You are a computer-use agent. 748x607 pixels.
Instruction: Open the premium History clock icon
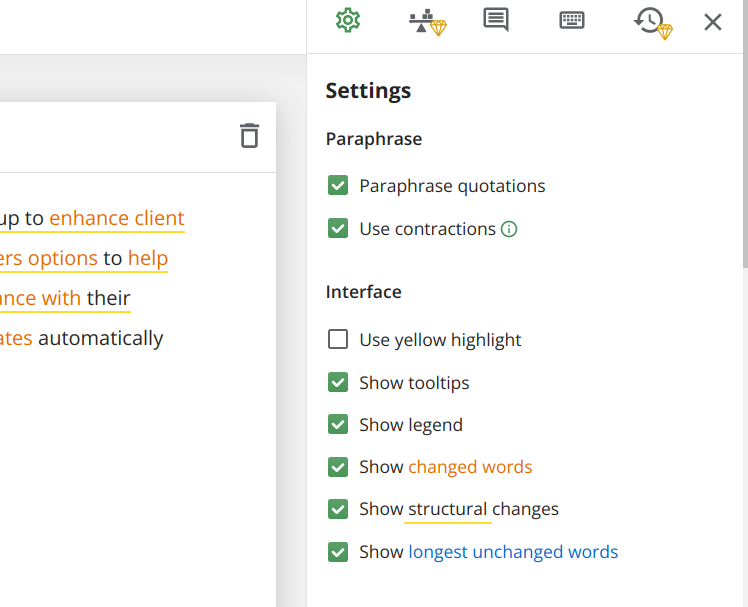click(x=652, y=22)
